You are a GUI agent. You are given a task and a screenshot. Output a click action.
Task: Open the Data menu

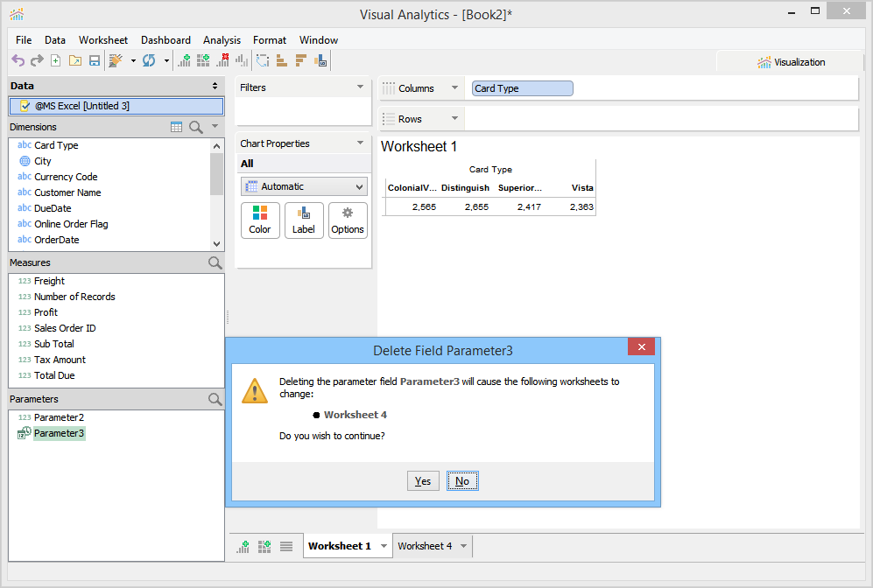[x=55, y=40]
